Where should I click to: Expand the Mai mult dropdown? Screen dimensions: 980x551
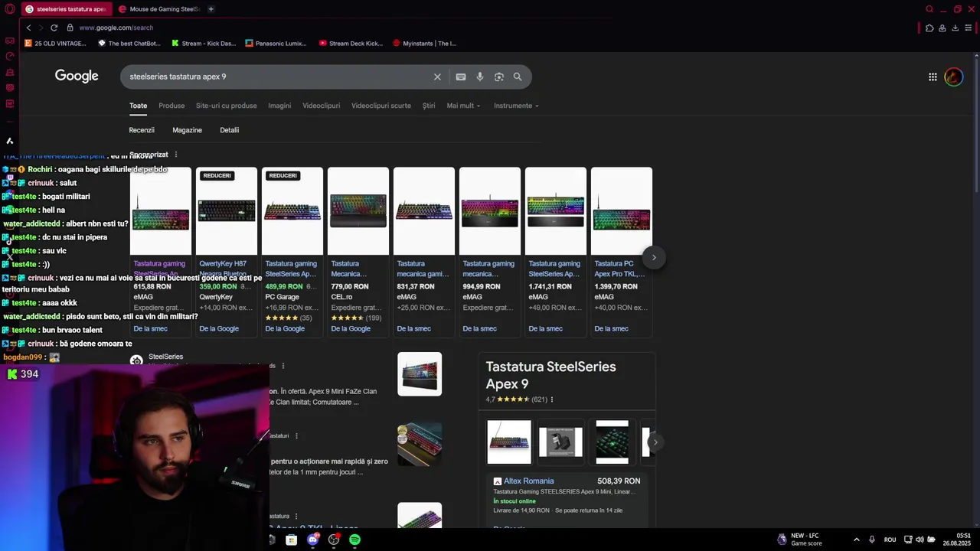pos(463,106)
